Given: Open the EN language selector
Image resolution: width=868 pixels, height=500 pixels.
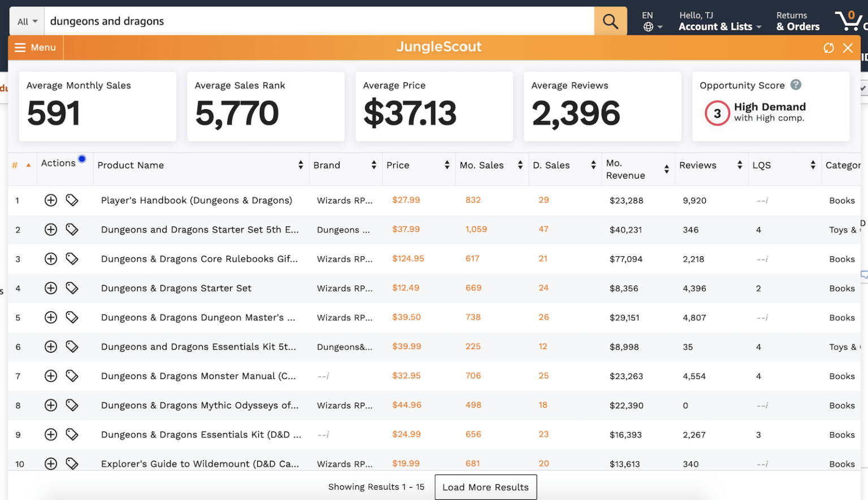Looking at the screenshot, I should [652, 21].
